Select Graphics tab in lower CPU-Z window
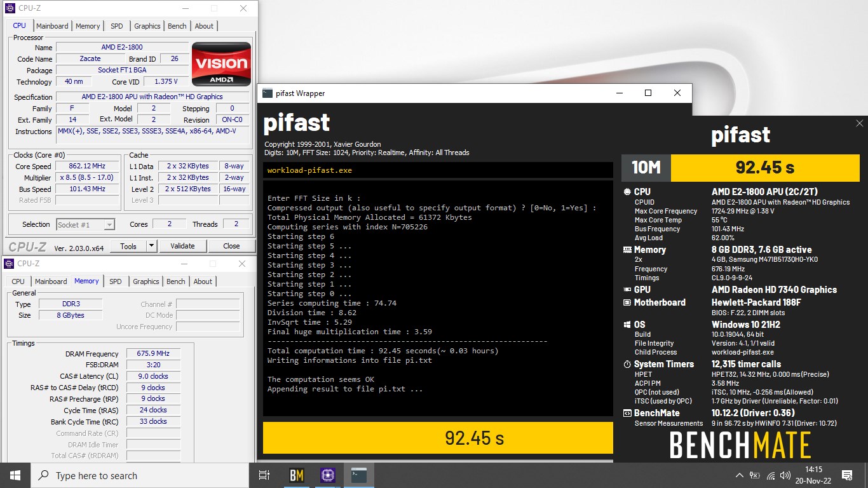This screenshot has height=488, width=868. coord(146,281)
